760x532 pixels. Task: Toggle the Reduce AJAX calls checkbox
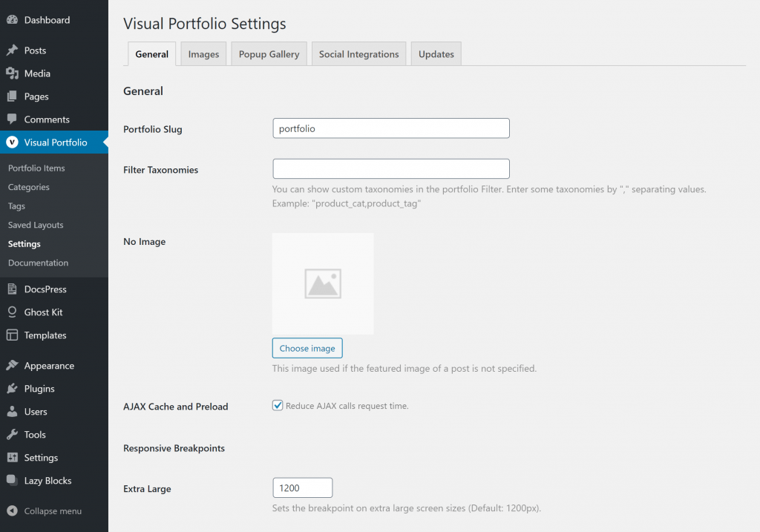pos(278,406)
